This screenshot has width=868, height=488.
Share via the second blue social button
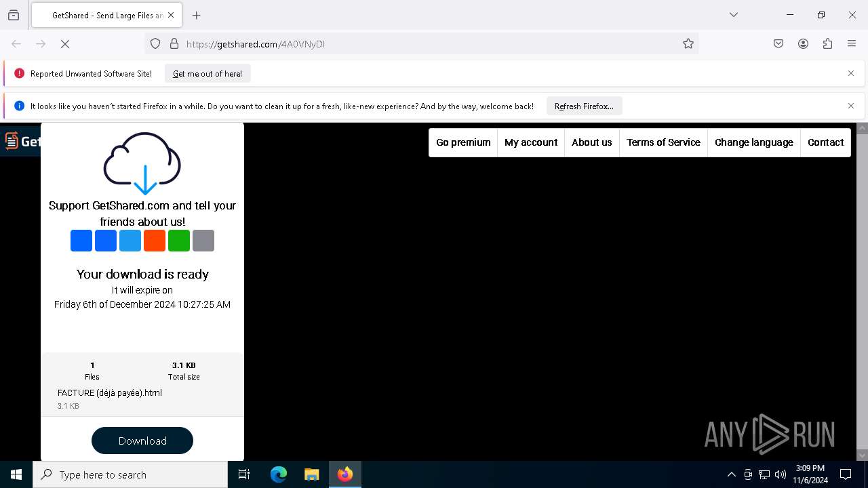106,241
